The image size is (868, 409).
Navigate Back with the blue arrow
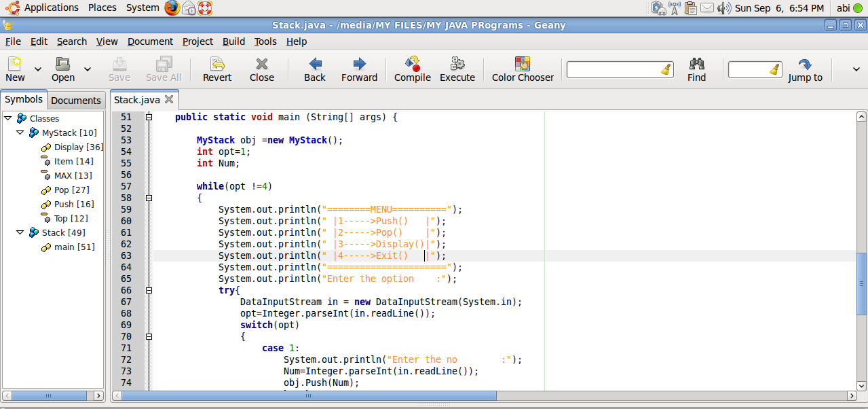point(315,64)
